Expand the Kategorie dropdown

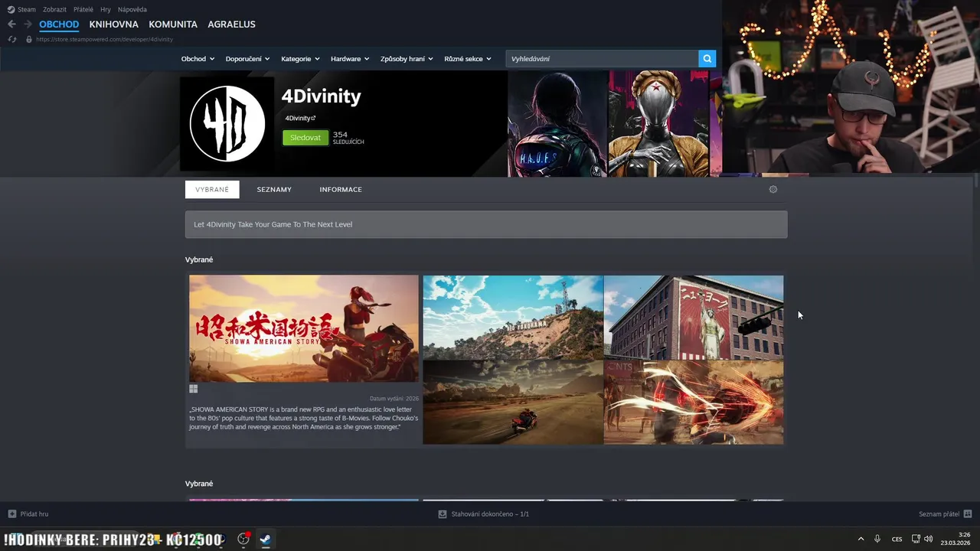[300, 59]
